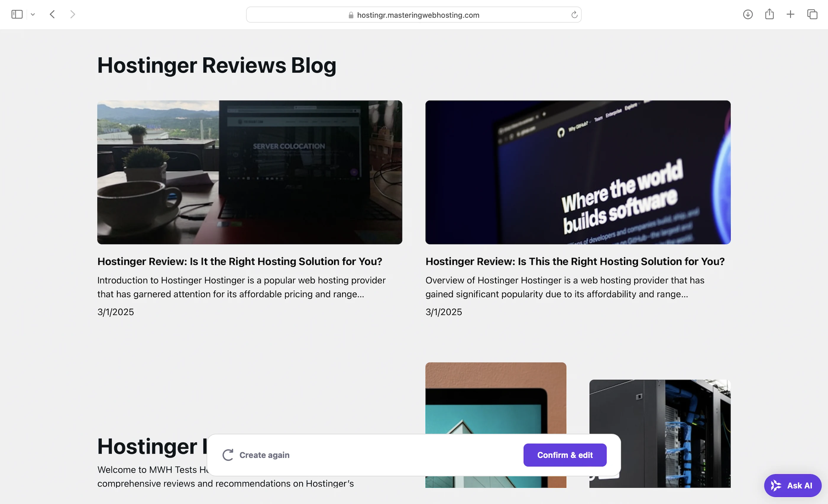Click the forward navigation arrow
Image resolution: width=828 pixels, height=504 pixels.
[x=72, y=14]
